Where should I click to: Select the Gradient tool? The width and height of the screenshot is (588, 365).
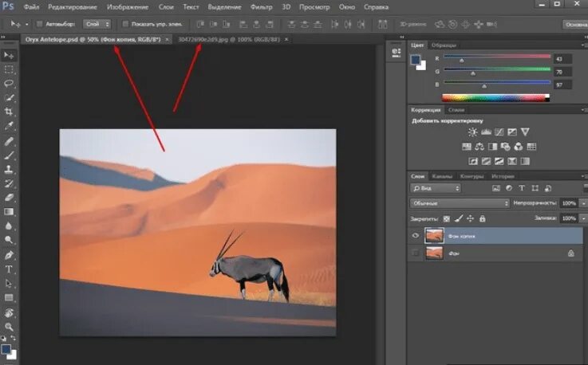click(x=9, y=212)
